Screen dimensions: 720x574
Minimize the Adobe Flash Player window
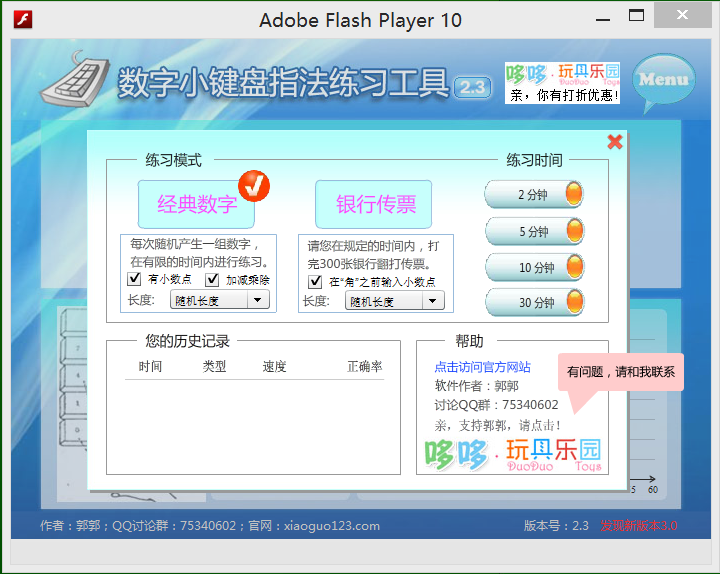[x=603, y=20]
